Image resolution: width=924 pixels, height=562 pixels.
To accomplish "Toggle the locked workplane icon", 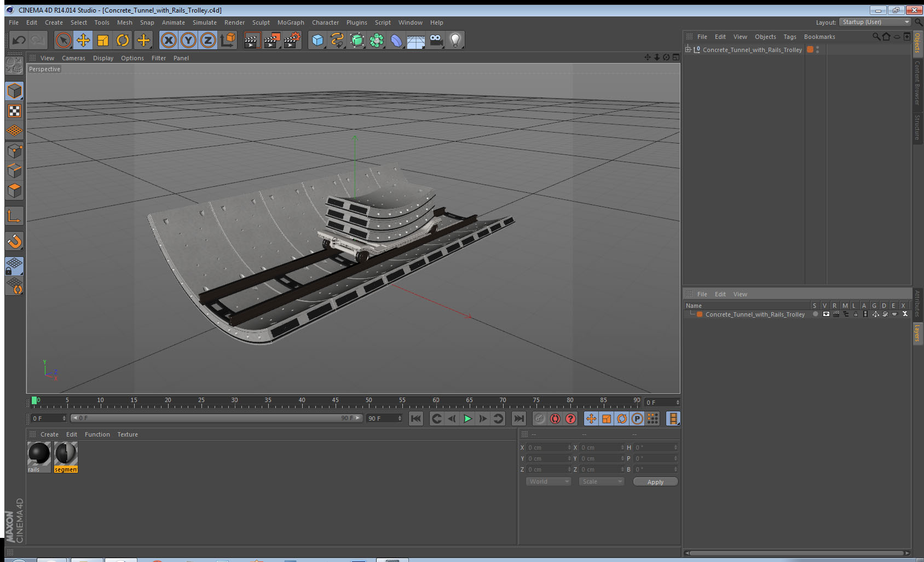I will [x=14, y=266].
